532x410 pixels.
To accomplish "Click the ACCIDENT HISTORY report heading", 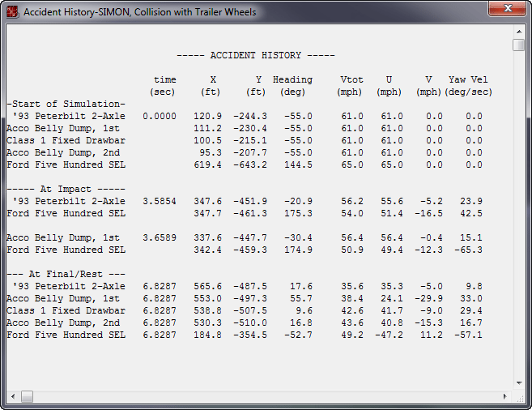I will (x=250, y=56).
